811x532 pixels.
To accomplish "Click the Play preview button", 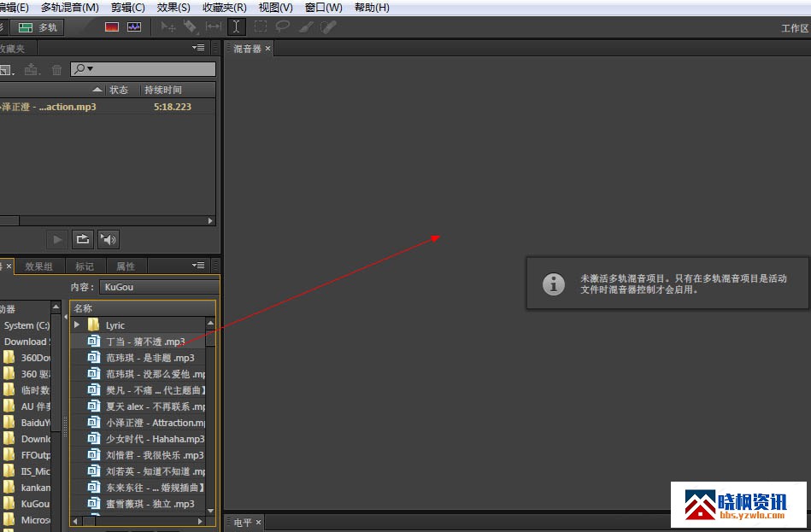I will click(57, 239).
